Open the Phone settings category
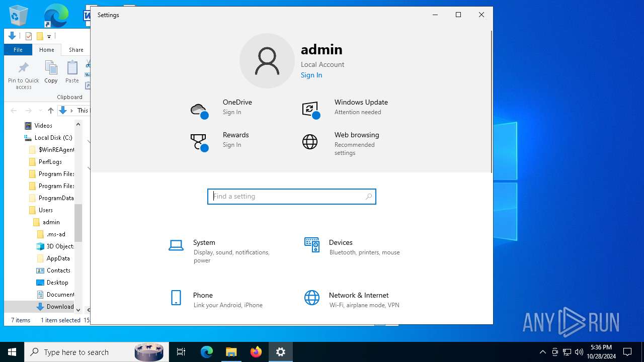The width and height of the screenshot is (644, 362). [216, 300]
